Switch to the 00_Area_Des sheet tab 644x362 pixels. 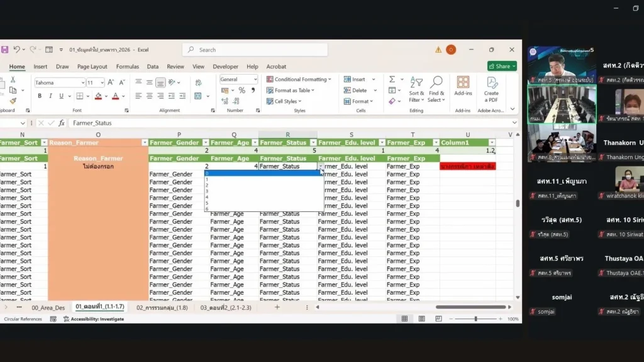coord(48,307)
